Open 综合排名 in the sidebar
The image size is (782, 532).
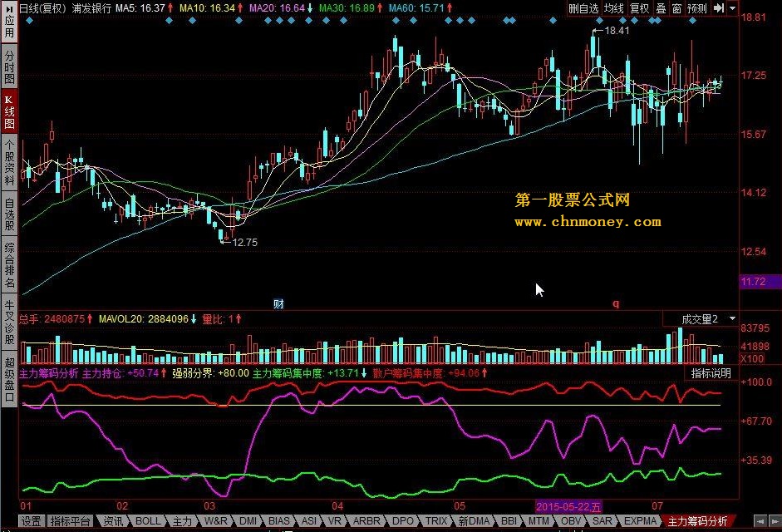click(x=9, y=265)
